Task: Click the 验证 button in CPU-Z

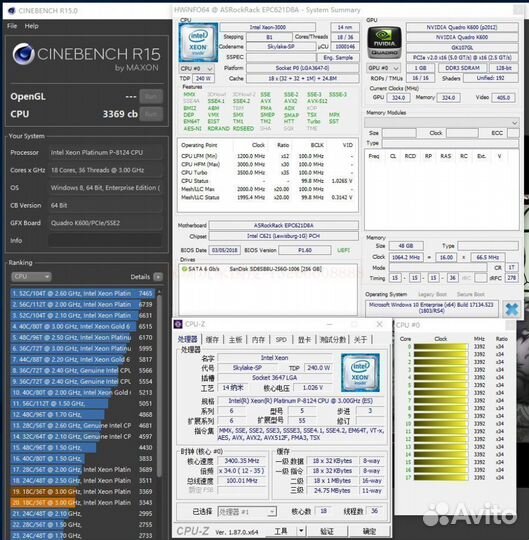Action: coord(327,531)
